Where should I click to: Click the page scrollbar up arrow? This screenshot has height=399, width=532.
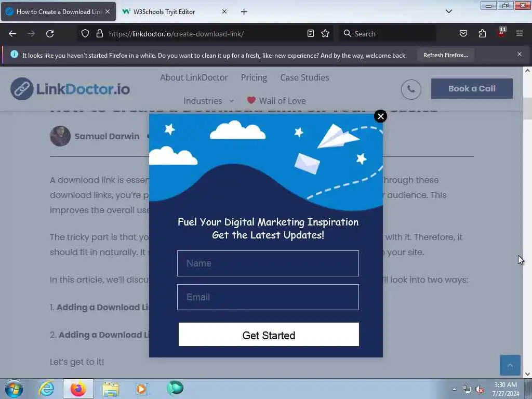[x=527, y=71]
